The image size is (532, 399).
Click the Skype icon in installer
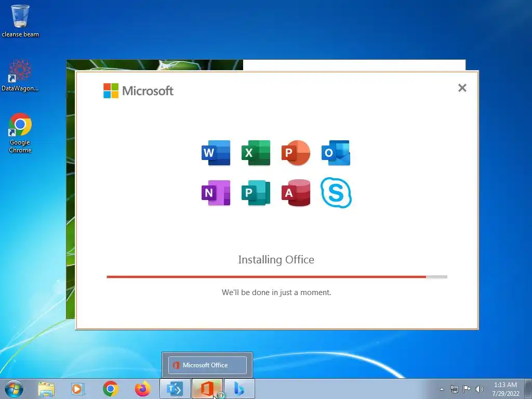pos(336,192)
